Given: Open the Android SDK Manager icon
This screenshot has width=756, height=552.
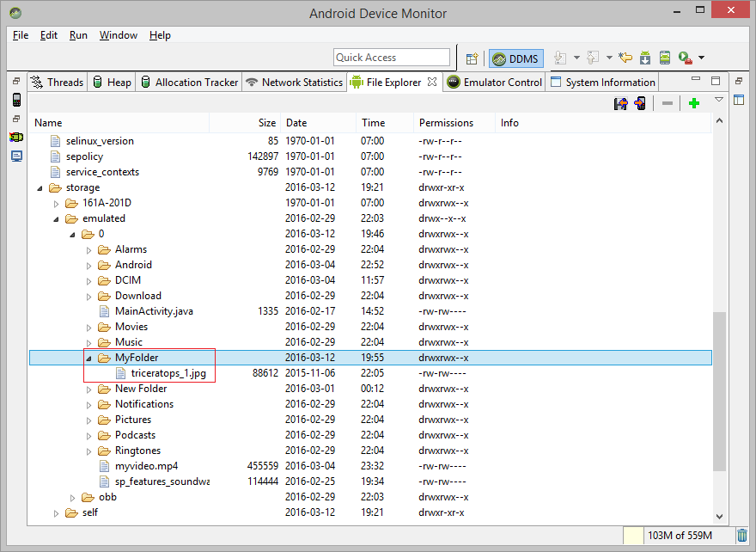Looking at the screenshot, I should [x=645, y=58].
